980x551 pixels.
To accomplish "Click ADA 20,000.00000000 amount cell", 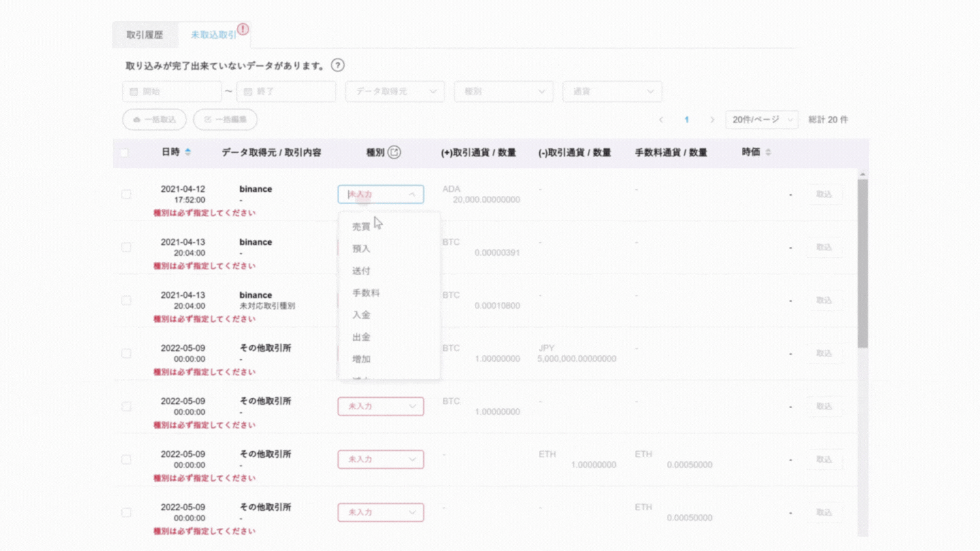I will (x=481, y=195).
